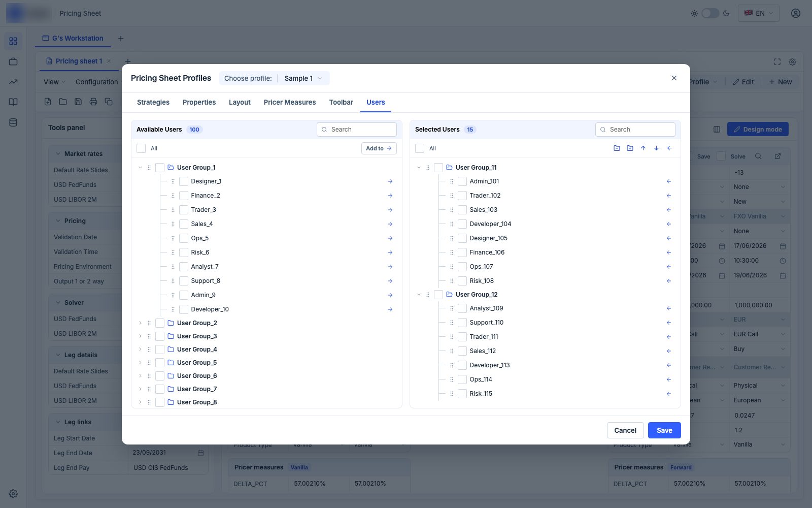Tick the Support_110 checkbox
This screenshot has height=508, width=812.
point(462,323)
